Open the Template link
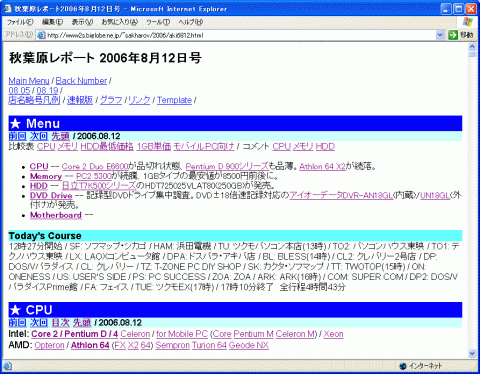 pos(174,100)
